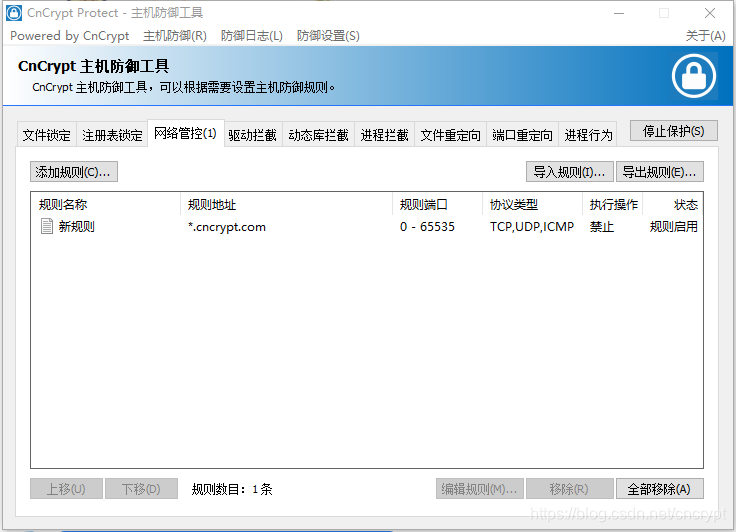This screenshot has height=532, width=736.
Task: Click the document icon beside 新规则
Action: (46, 226)
